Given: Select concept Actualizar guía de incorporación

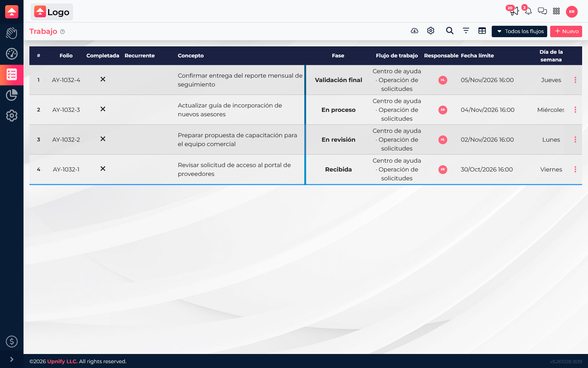Looking at the screenshot, I should pyautogui.click(x=230, y=110).
